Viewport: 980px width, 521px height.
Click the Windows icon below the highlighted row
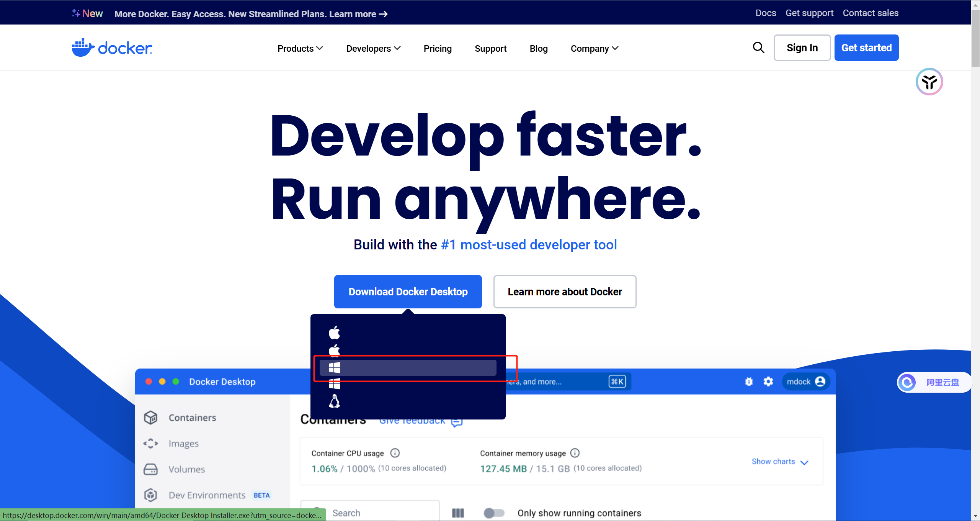pyautogui.click(x=334, y=383)
